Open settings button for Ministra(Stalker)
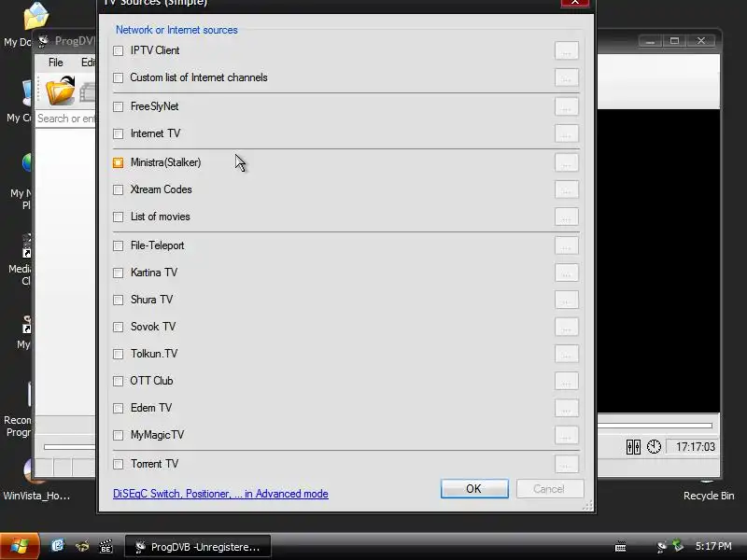This screenshot has width=747, height=560. pyautogui.click(x=567, y=162)
